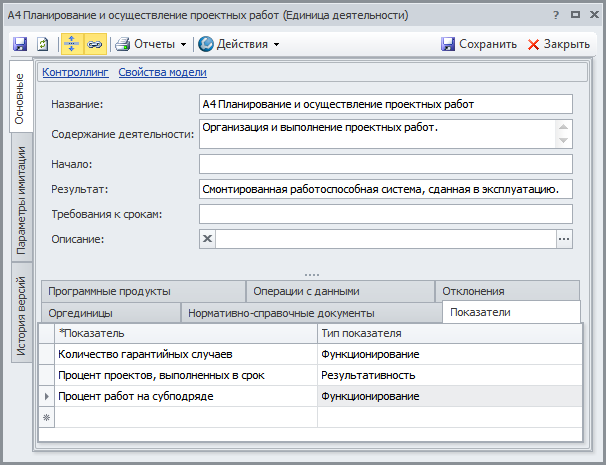
Task: Click into the Начало input field
Action: [x=385, y=164]
